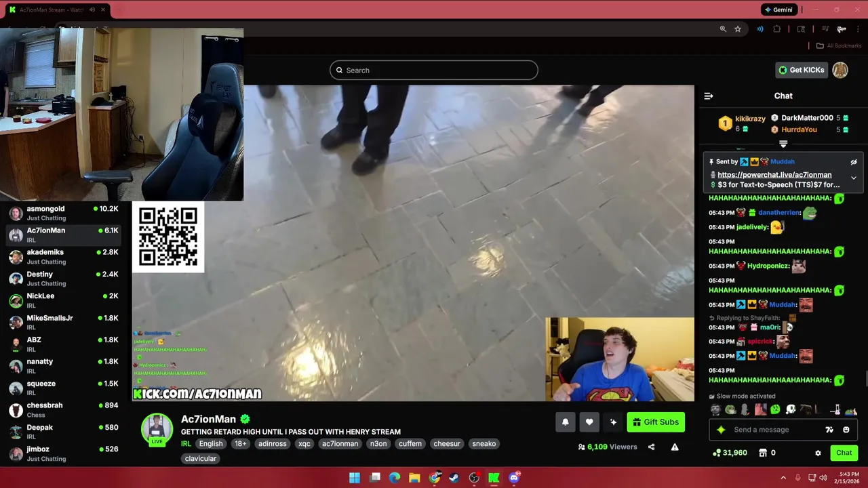The width and height of the screenshot is (868, 488).
Task: Open the powerchat.live/ac7ionman link
Action: click(774, 175)
